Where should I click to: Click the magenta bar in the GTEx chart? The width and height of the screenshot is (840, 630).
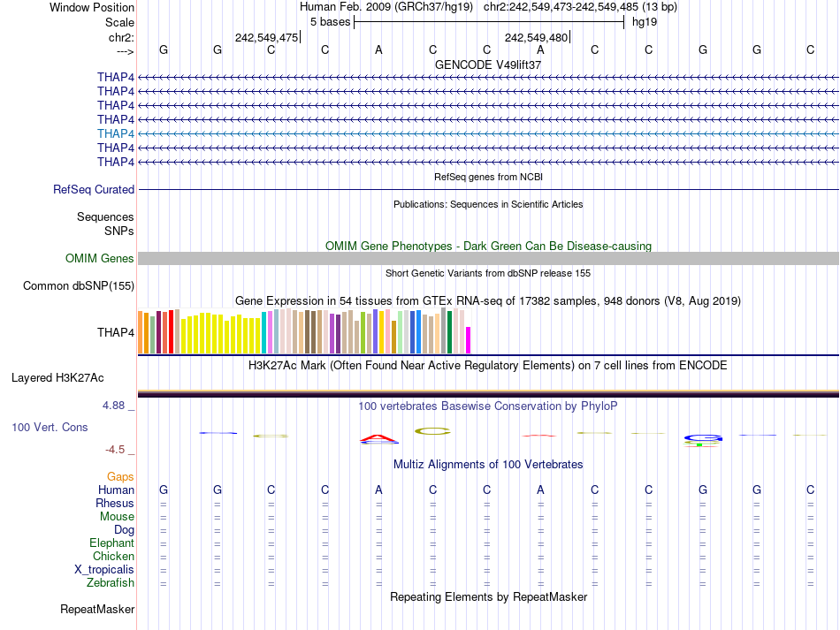point(469,340)
